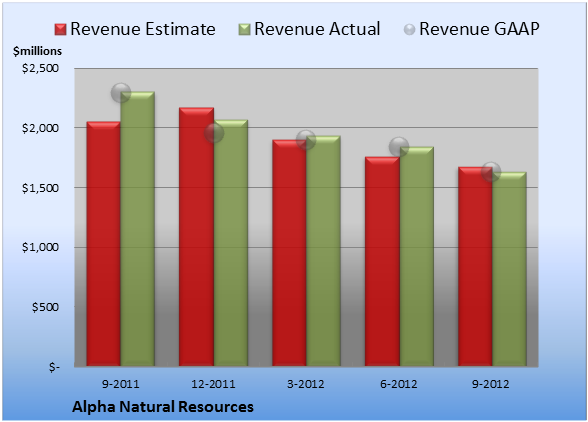The height and width of the screenshot is (422, 588).
Task: Click the 6-2012 quarter label
Action: pos(399,384)
